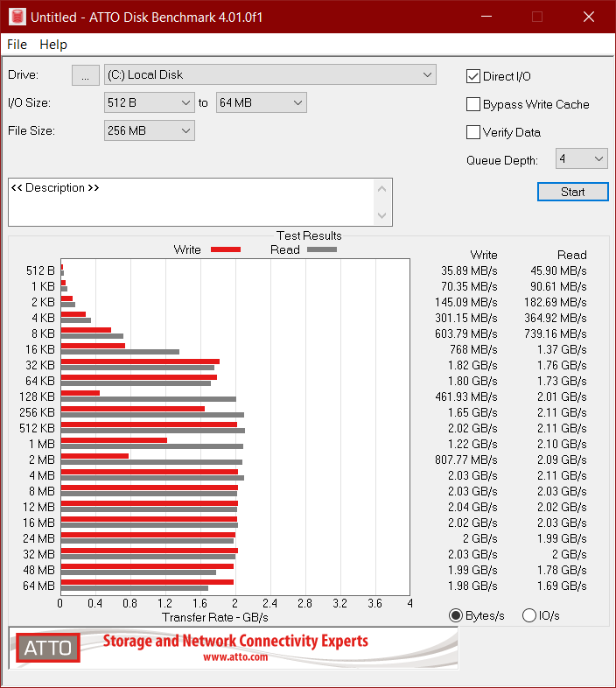Click the 2 MB row label in chart

point(42,460)
